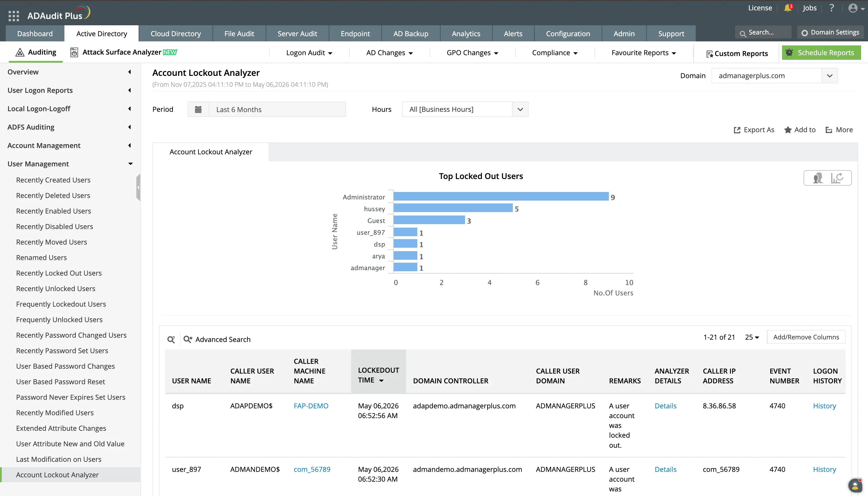This screenshot has width=868, height=496.
Task: Click the hussey bar in chart
Action: point(453,208)
